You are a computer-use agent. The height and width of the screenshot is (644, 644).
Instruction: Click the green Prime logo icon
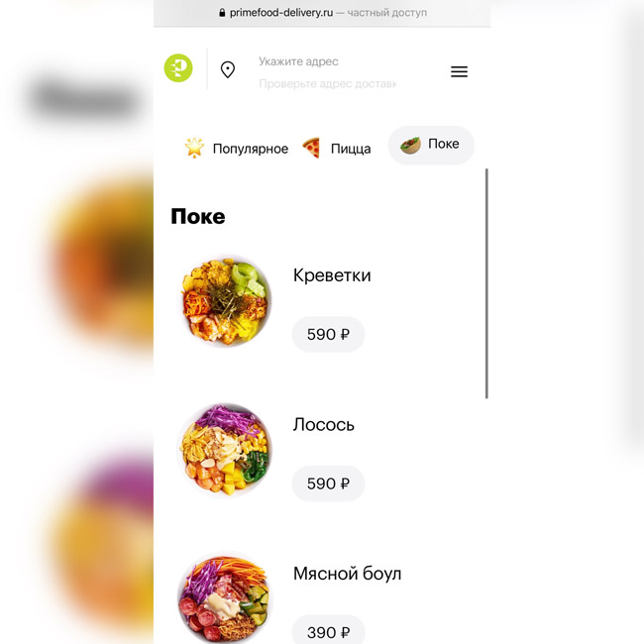(178, 67)
